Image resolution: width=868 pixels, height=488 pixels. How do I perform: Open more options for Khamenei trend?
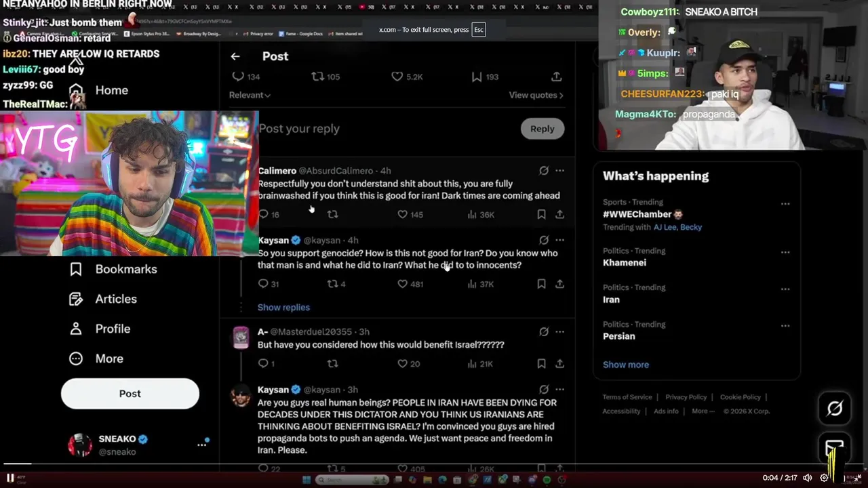point(785,252)
